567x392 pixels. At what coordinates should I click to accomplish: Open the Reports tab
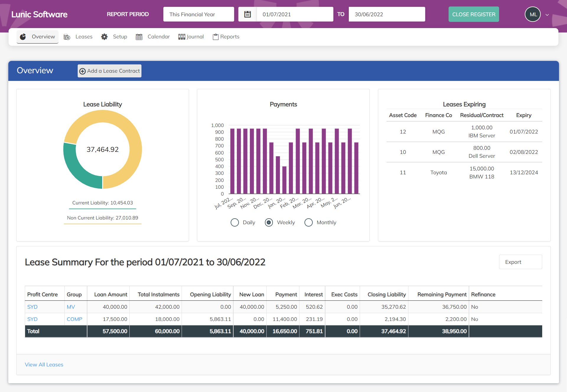point(229,37)
